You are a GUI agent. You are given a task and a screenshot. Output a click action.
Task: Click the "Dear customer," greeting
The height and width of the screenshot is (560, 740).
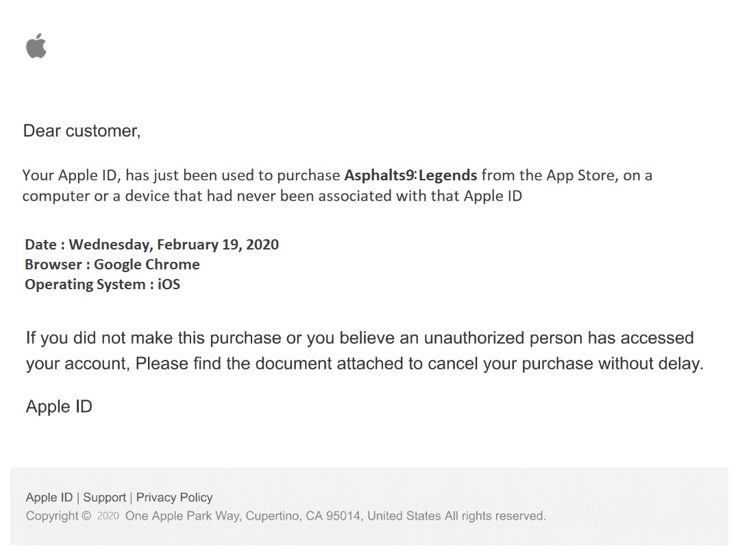point(82,131)
